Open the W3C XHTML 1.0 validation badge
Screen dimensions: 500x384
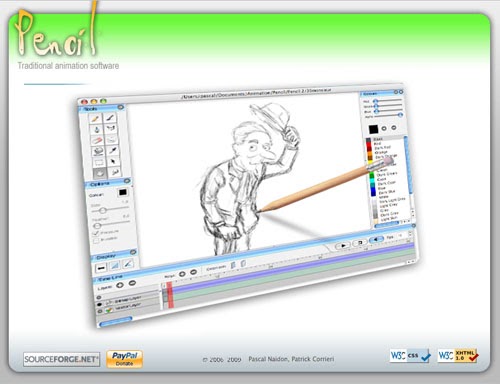point(458,355)
